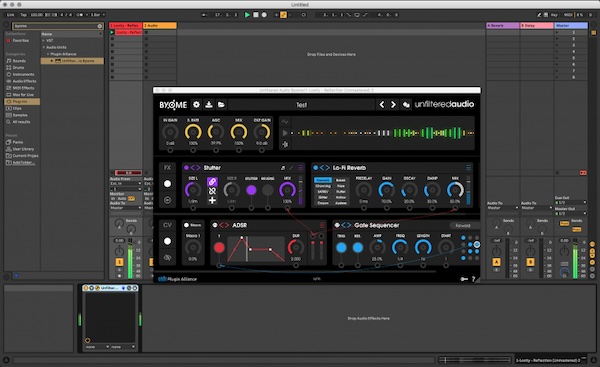Select the Samples category in browser

coord(20,115)
